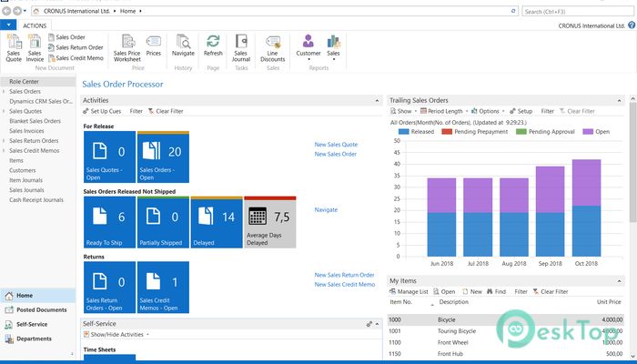Click the New Sales Order link
Viewport: 637px width, 364px height.
pos(336,154)
